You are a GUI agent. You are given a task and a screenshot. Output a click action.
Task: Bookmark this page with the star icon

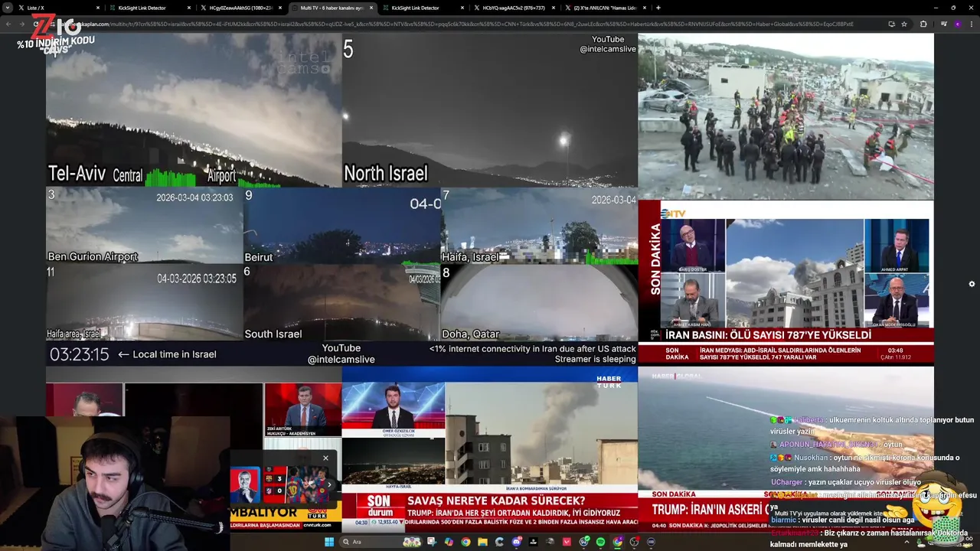[x=904, y=24]
